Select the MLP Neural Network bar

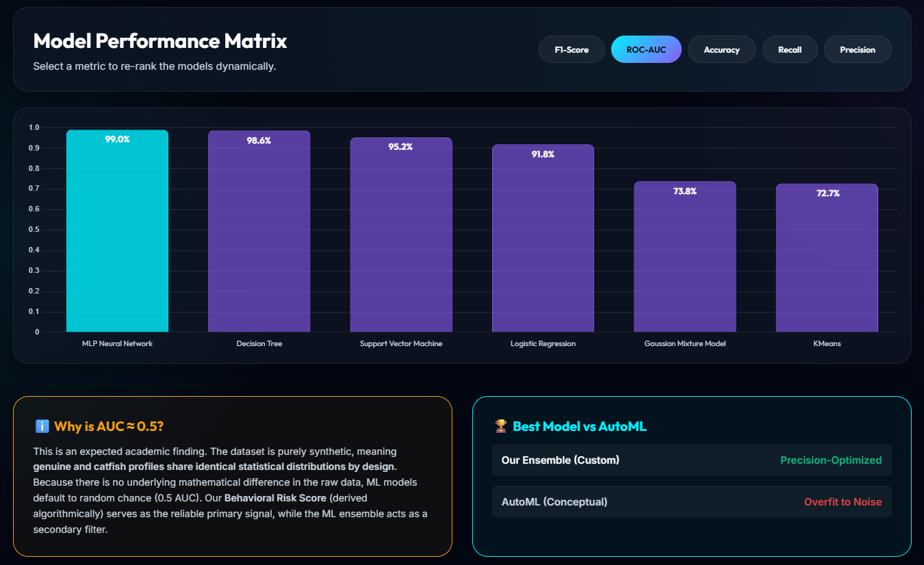117,231
